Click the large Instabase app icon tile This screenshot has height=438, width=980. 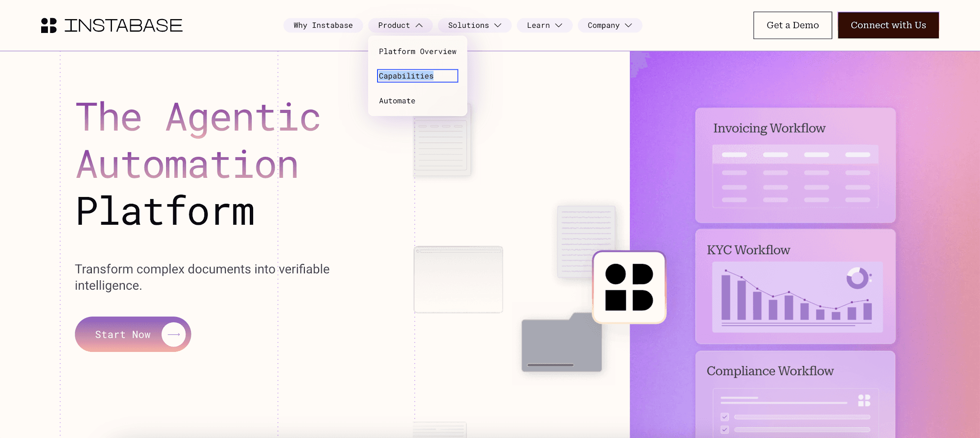pos(629,287)
